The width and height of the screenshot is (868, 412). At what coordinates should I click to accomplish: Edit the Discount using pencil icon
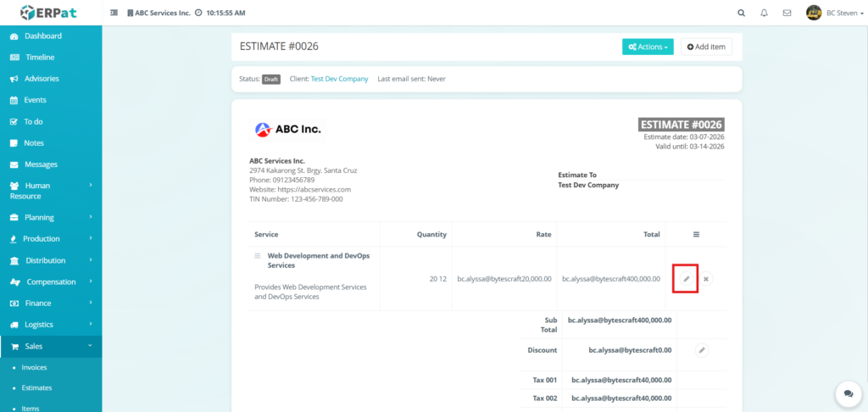[701, 349]
